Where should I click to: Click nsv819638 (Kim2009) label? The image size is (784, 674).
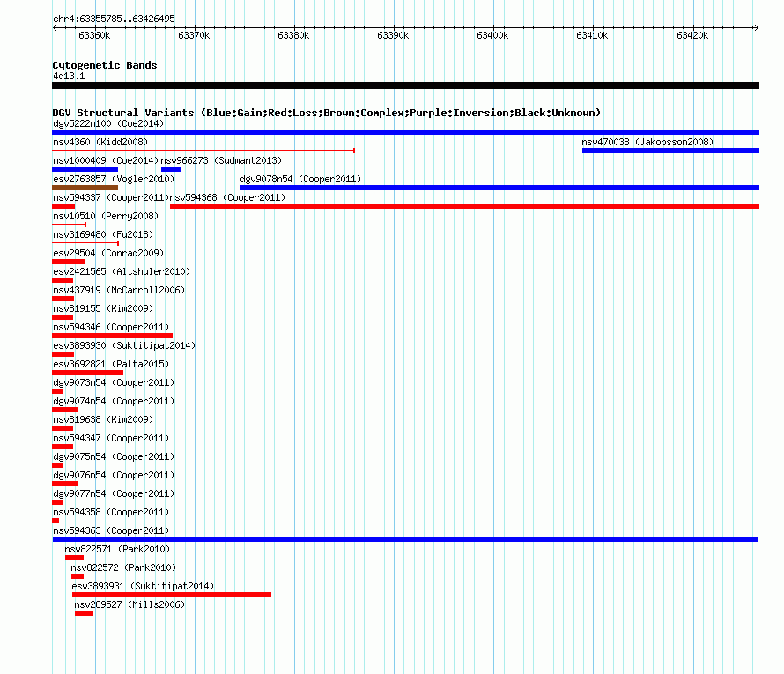coord(103,419)
